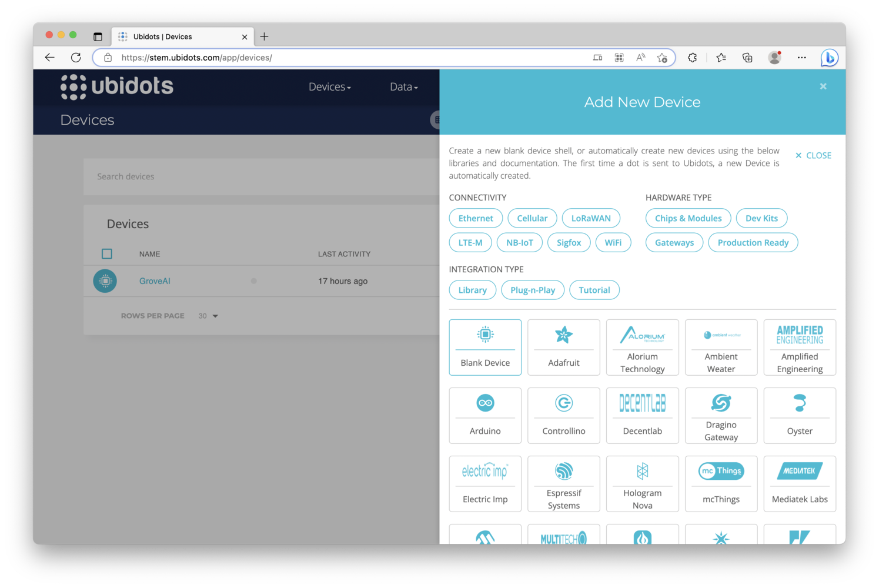Viewport: 879px width, 588px height.
Task: View site information lock icon
Action: tap(108, 58)
